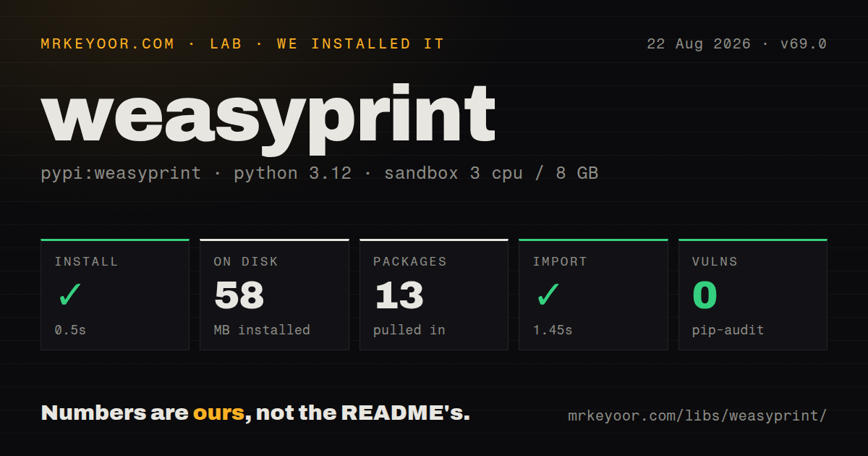
Task: Click the "VULNS" card label
Action: point(715,261)
